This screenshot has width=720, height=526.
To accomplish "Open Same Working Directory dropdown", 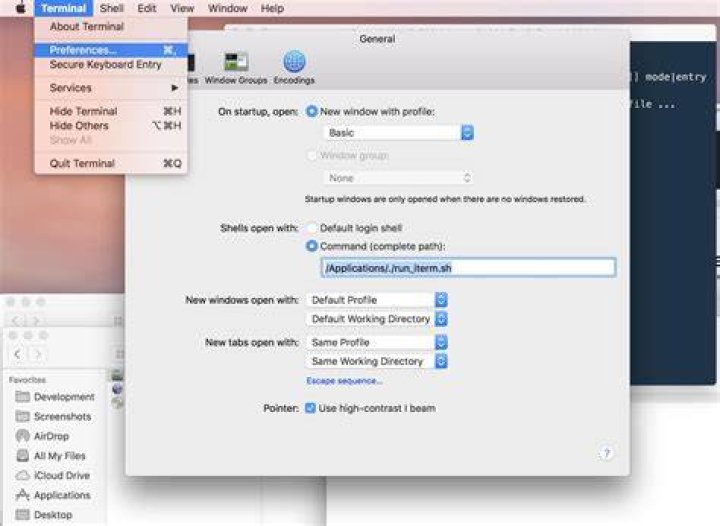I will pyautogui.click(x=377, y=361).
